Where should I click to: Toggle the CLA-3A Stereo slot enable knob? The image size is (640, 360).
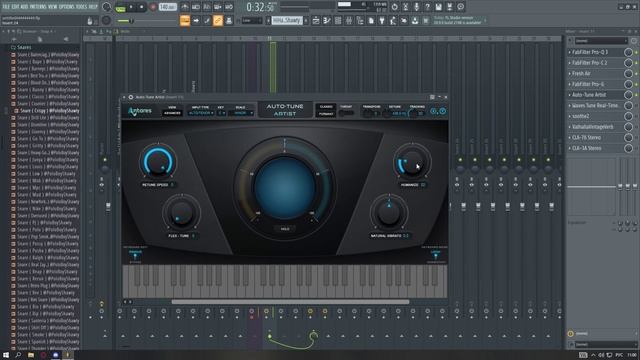pos(628,148)
